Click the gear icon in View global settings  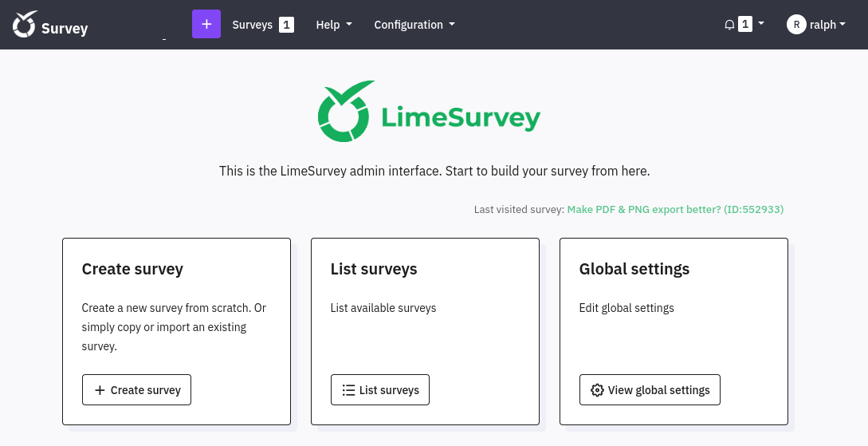click(x=597, y=390)
